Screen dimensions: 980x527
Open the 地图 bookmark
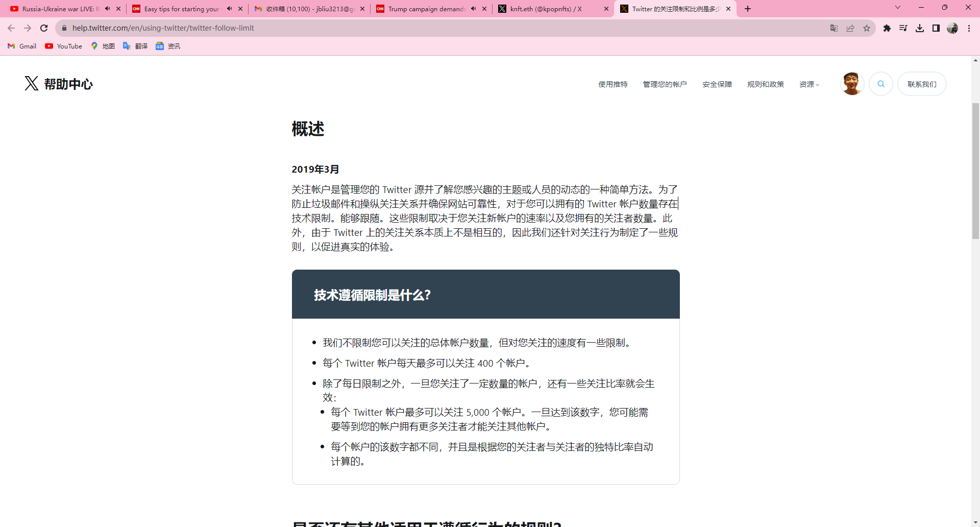103,46
